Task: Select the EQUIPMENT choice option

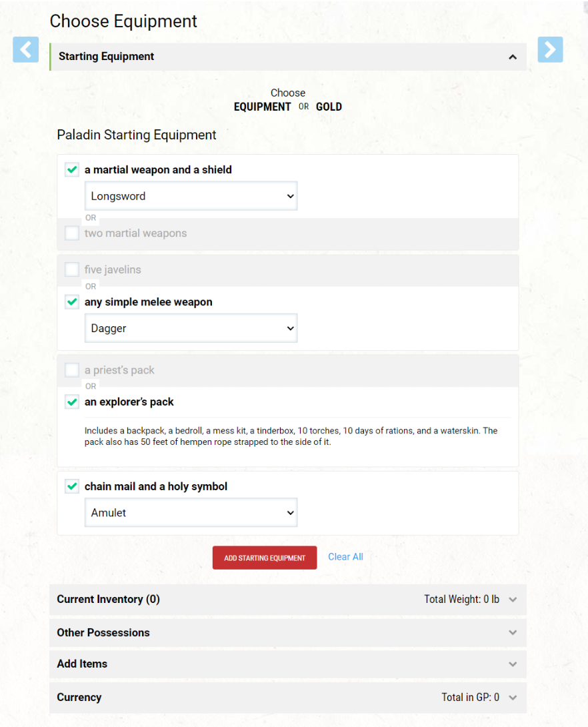Action: pyautogui.click(x=262, y=107)
